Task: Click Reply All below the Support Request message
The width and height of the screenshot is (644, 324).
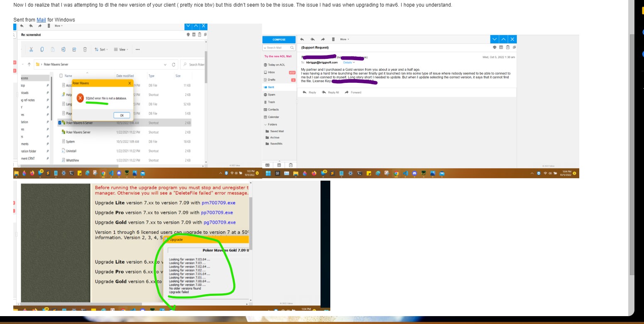Action: point(331,92)
